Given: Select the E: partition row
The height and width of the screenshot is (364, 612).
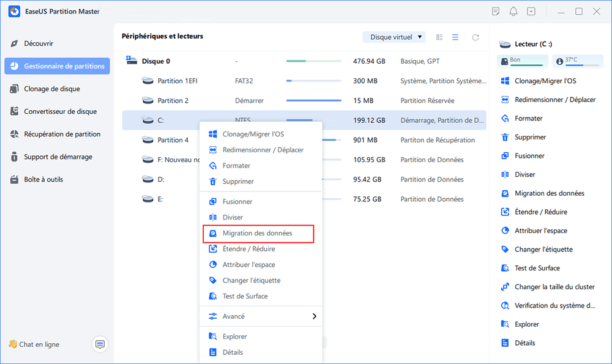Looking at the screenshot, I should click(x=304, y=199).
